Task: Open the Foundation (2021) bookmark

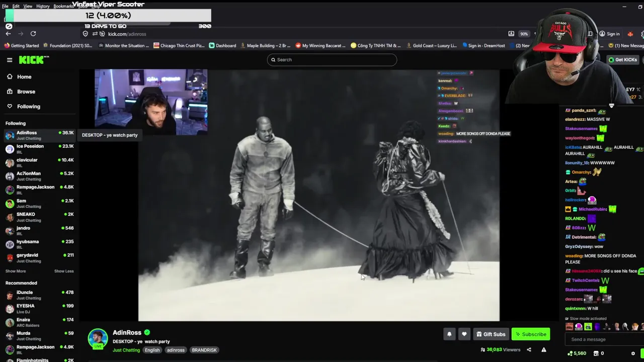Action: pos(67,45)
